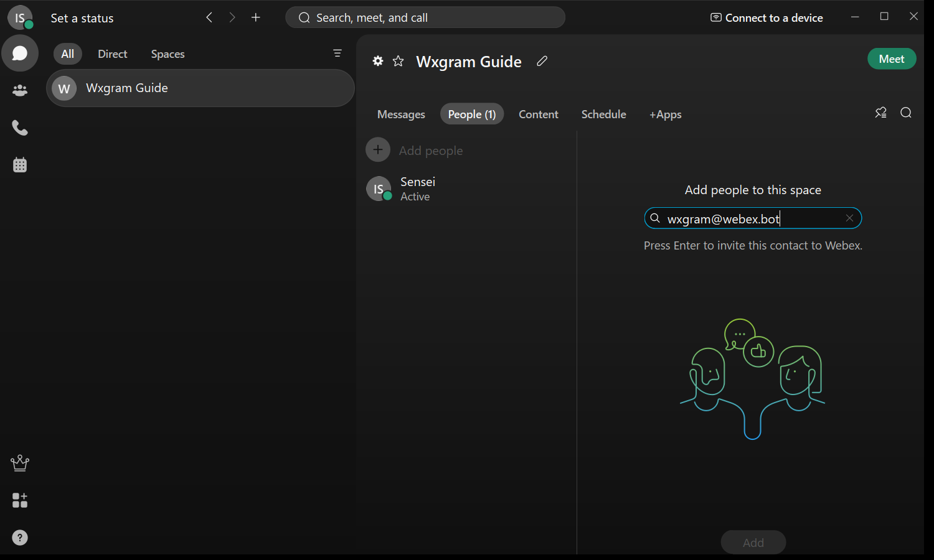Image resolution: width=934 pixels, height=560 pixels.
Task: Favorite the Wxgram Guide space with star
Action: [x=399, y=61]
